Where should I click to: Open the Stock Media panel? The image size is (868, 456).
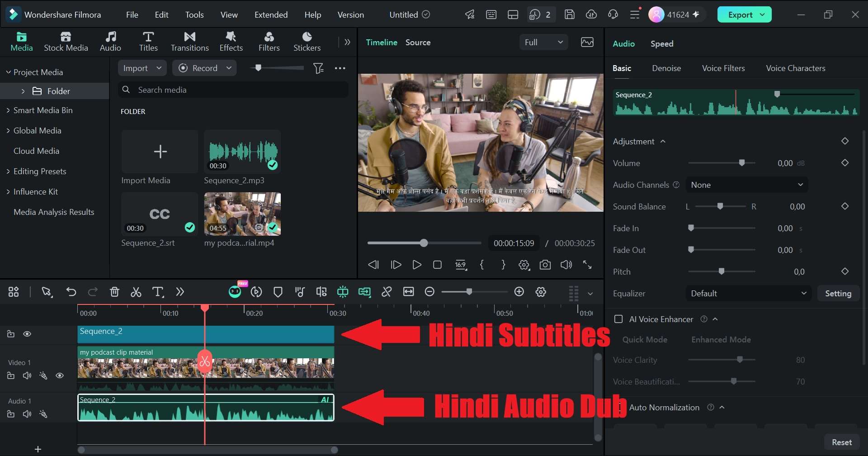click(x=66, y=42)
